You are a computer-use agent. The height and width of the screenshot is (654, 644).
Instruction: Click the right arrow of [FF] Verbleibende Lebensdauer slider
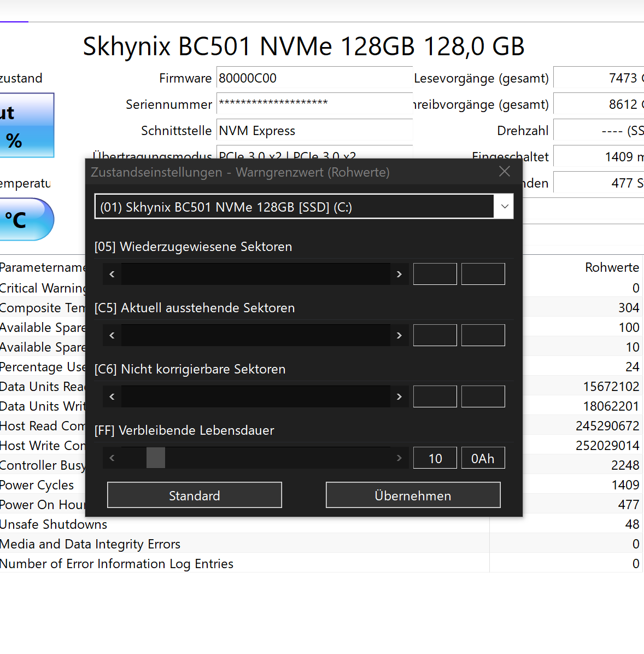pos(399,458)
